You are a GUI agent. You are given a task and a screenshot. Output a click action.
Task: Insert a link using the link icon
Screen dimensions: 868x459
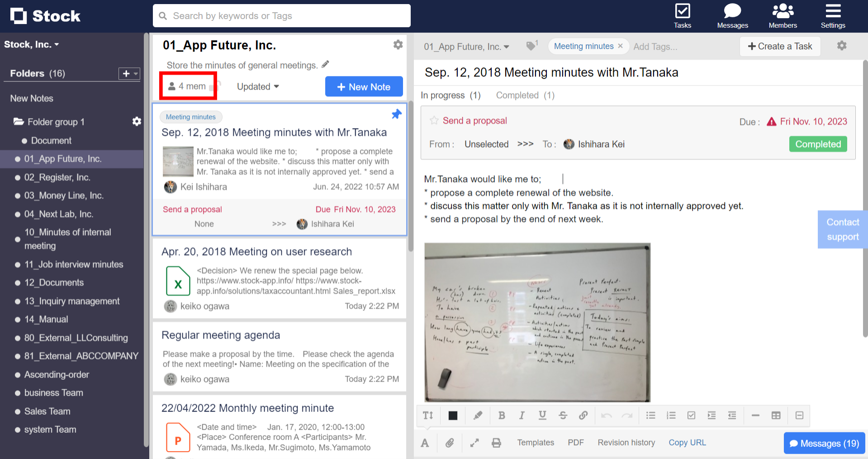[583, 415]
